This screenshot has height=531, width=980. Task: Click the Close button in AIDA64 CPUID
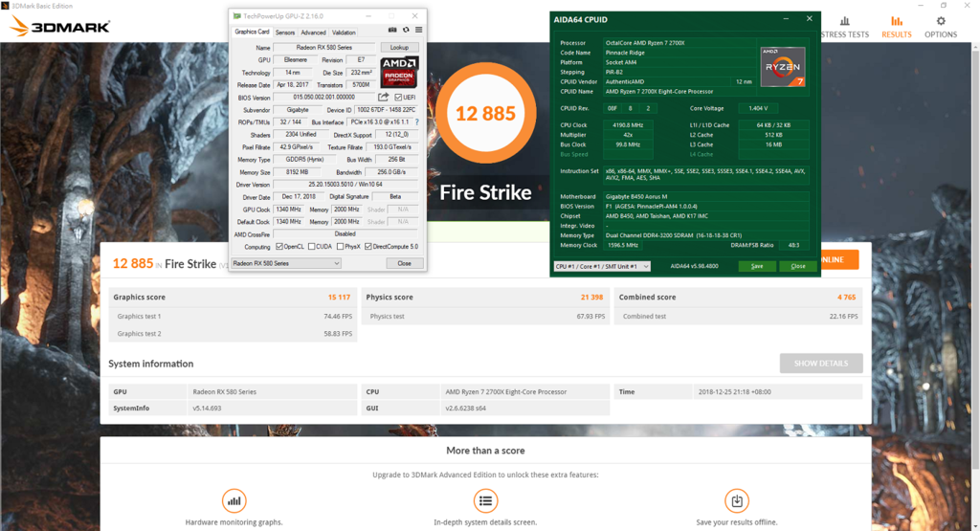(x=798, y=266)
